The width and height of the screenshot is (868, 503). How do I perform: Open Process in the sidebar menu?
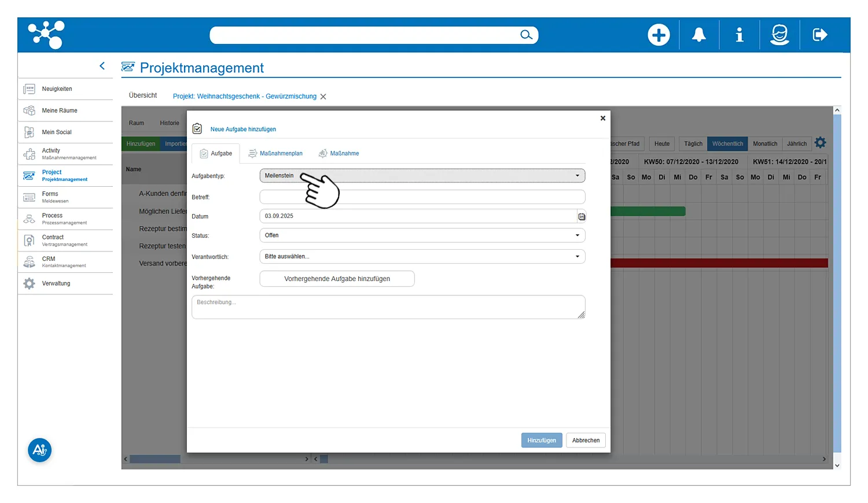click(52, 219)
